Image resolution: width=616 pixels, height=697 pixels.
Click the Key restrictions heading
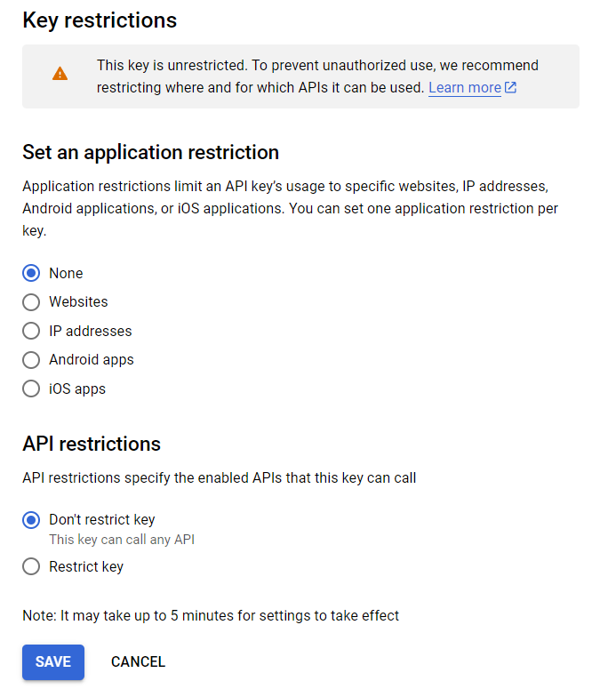(100, 21)
